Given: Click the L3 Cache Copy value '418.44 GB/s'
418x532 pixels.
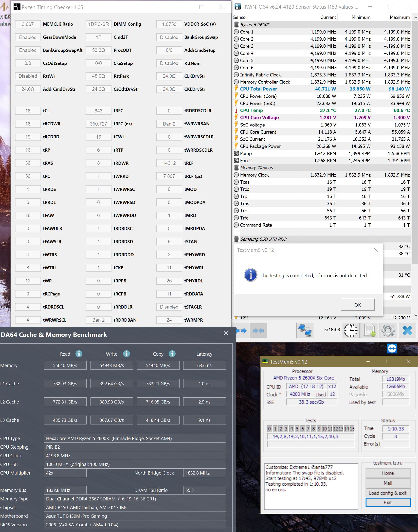Looking at the screenshot, I should [158, 420].
